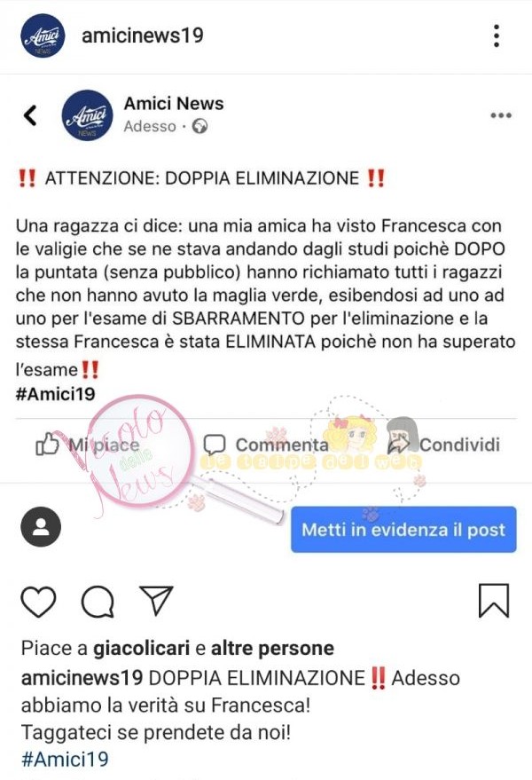The width and height of the screenshot is (532, 780).
Task: Open the #Amici19 hashtag in the caption
Action: (65, 759)
